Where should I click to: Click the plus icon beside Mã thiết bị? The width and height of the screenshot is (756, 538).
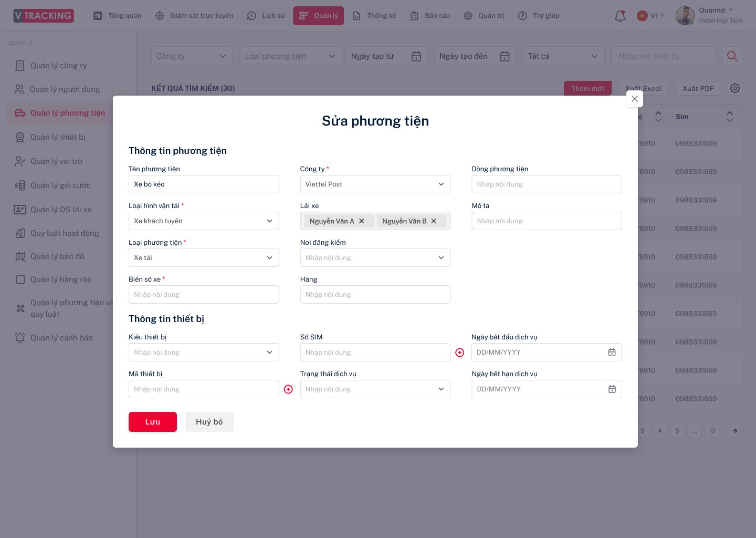pyautogui.click(x=288, y=389)
